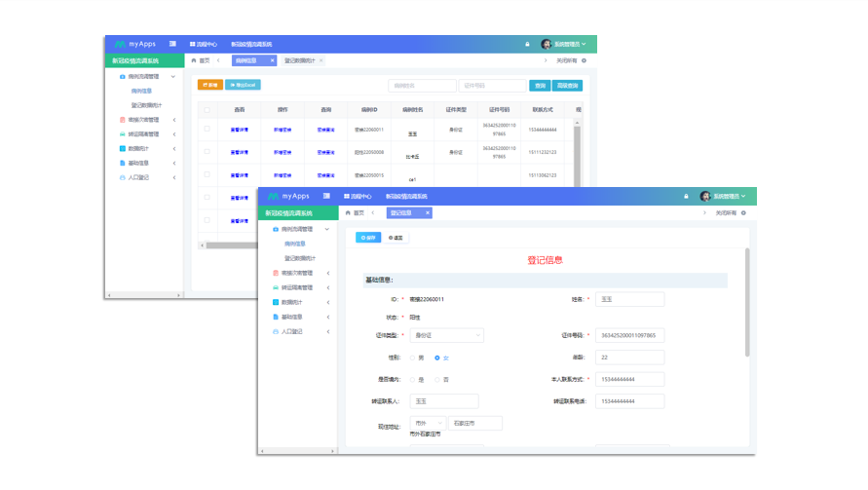Tick the select-all checkbox in table header
The height and width of the screenshot is (490, 868).
pyautogui.click(x=206, y=109)
